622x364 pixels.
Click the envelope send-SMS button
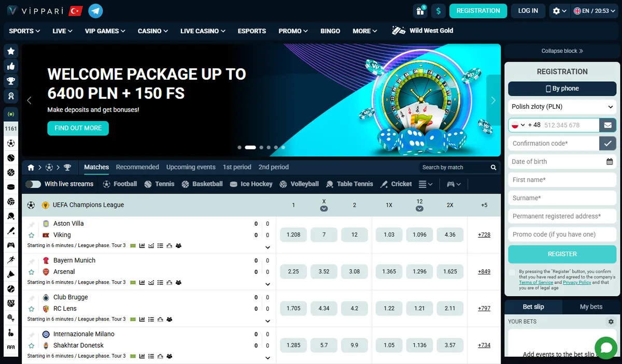point(607,125)
